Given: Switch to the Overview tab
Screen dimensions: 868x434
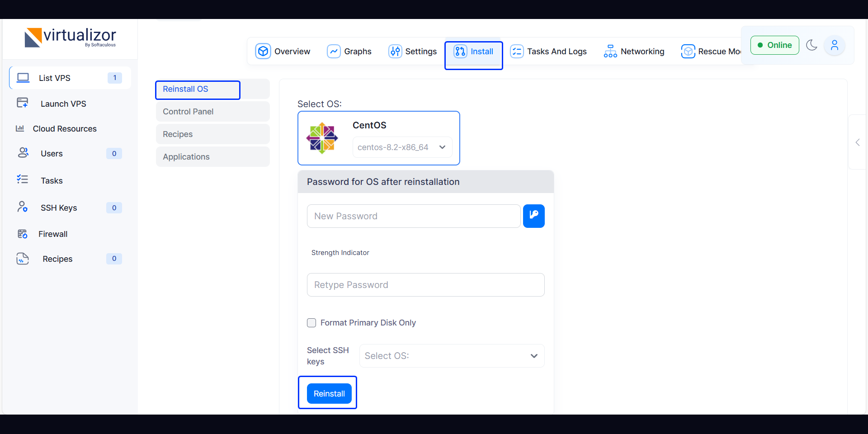Looking at the screenshot, I should [x=283, y=51].
